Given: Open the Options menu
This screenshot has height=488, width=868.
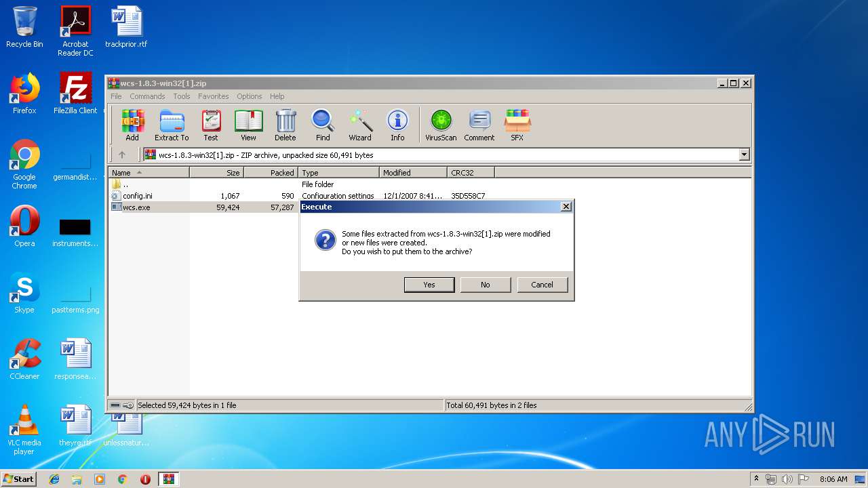Looking at the screenshot, I should click(x=249, y=96).
